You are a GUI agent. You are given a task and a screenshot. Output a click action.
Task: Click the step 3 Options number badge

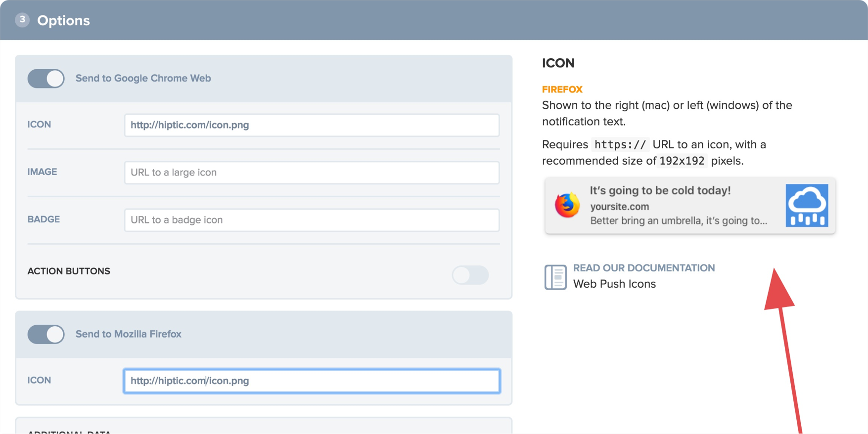(x=22, y=20)
